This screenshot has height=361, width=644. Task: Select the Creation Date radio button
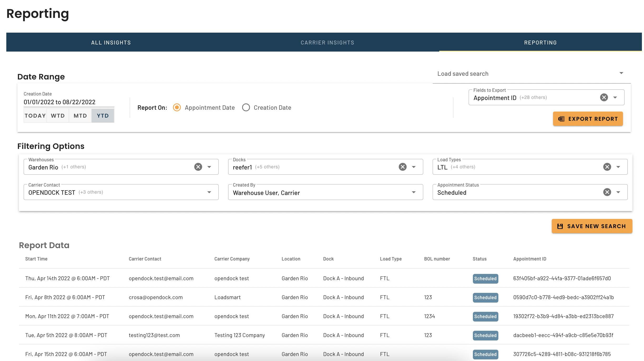pyautogui.click(x=246, y=107)
